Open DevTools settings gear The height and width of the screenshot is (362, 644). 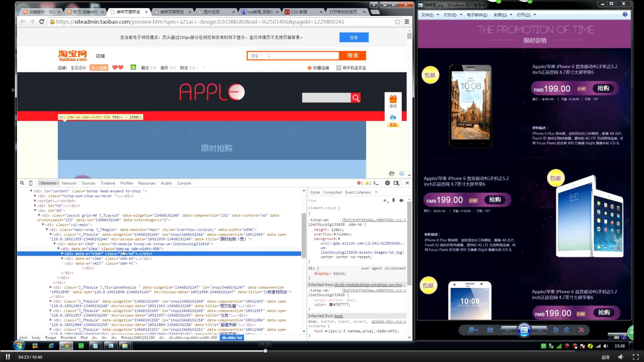pyautogui.click(x=387, y=183)
